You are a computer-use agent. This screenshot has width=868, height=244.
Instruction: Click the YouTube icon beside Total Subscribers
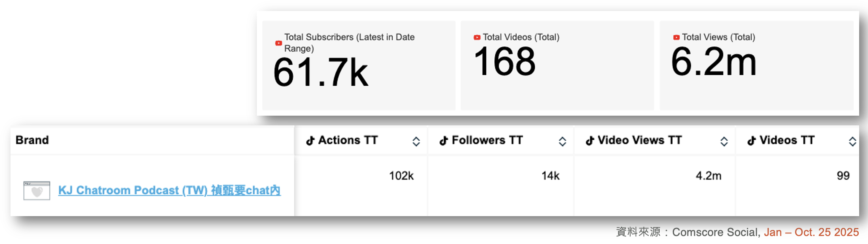tap(278, 43)
